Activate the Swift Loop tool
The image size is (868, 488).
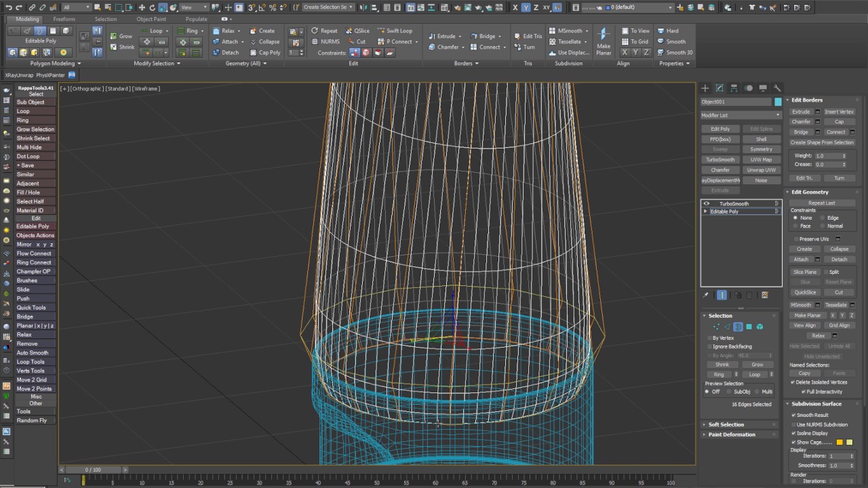click(x=394, y=30)
